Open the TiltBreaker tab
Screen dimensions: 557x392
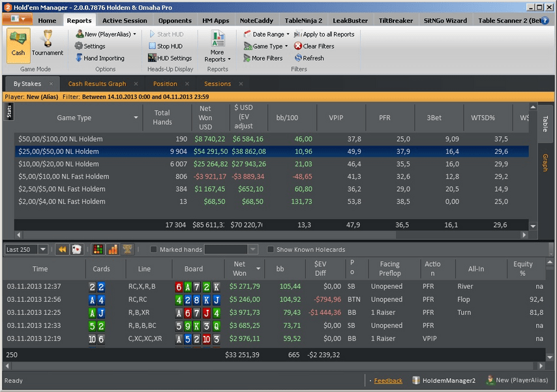pos(396,21)
